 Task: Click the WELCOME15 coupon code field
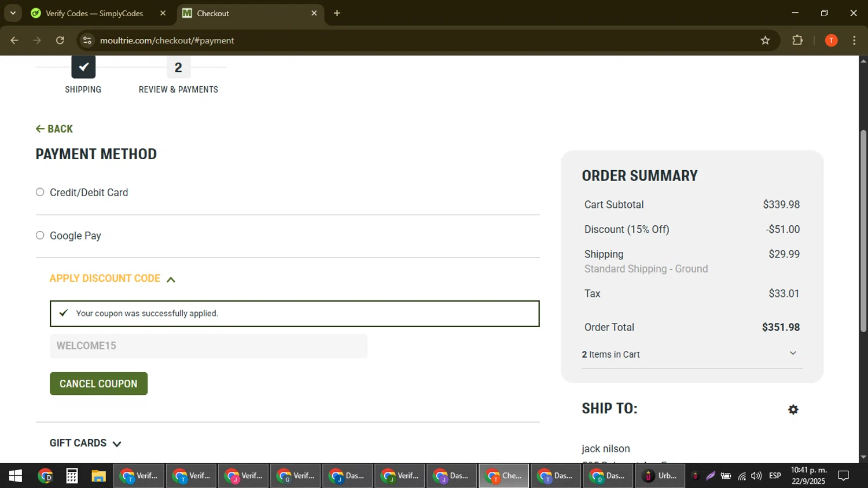pos(208,346)
